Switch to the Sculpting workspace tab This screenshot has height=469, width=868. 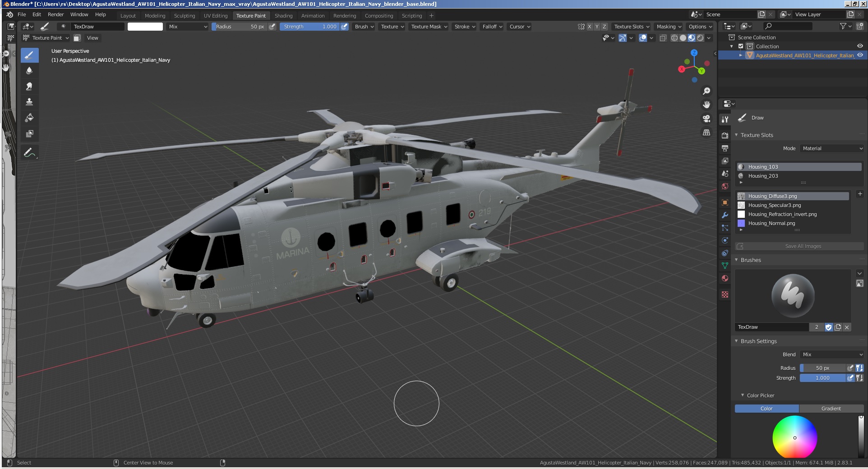[185, 16]
